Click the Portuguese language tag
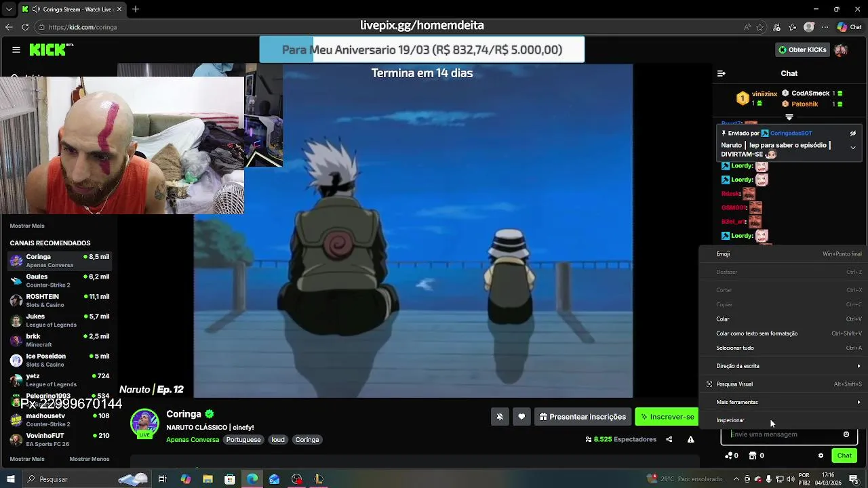Viewport: 868px width, 488px height. [x=243, y=440]
